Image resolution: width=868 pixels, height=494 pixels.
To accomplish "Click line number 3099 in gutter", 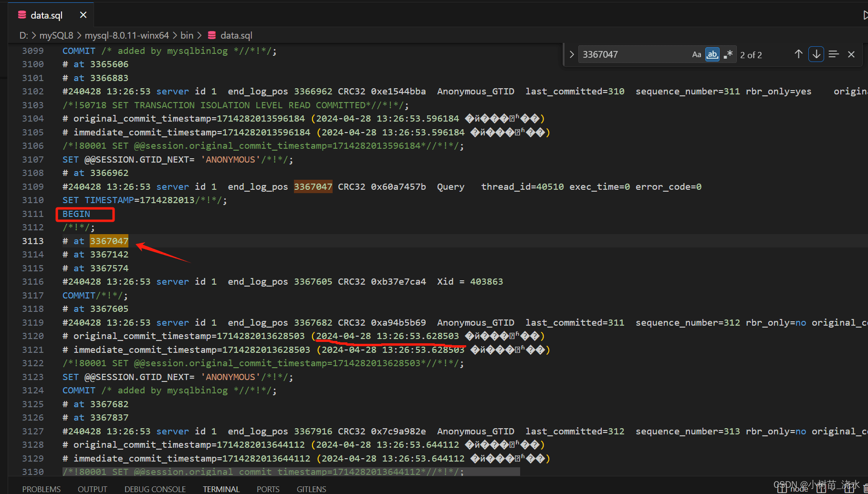I will pos(32,51).
